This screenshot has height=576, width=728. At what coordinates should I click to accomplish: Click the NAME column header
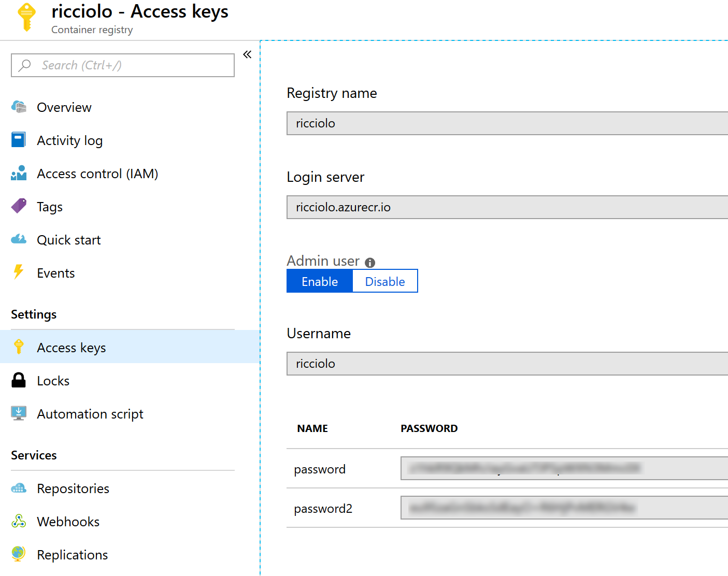tap(312, 428)
